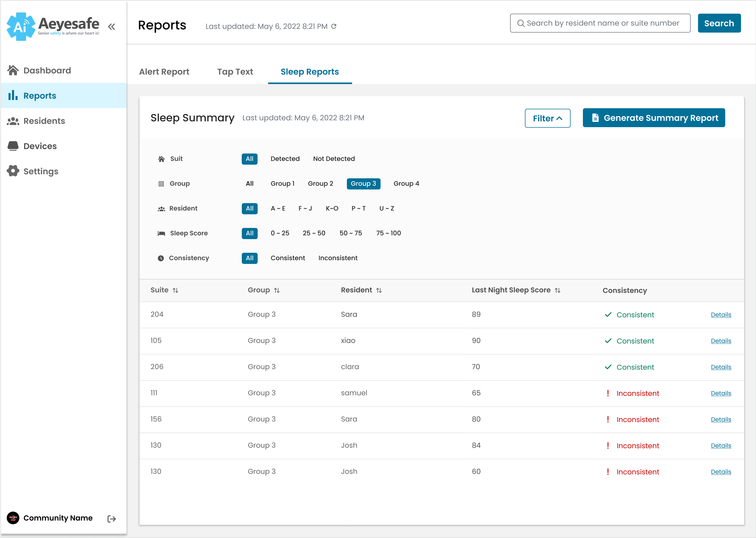
Task: Click Generate Summary Report button
Action: [x=654, y=118]
